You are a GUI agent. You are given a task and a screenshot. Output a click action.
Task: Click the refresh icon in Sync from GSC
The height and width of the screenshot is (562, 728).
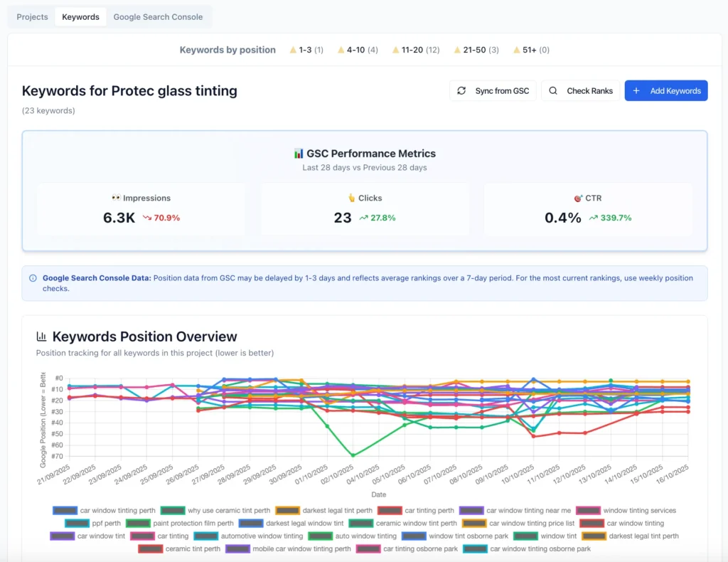(x=462, y=90)
